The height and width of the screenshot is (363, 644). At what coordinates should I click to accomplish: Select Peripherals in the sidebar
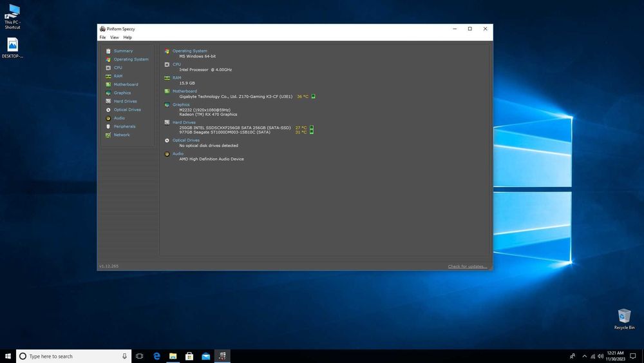point(124,126)
